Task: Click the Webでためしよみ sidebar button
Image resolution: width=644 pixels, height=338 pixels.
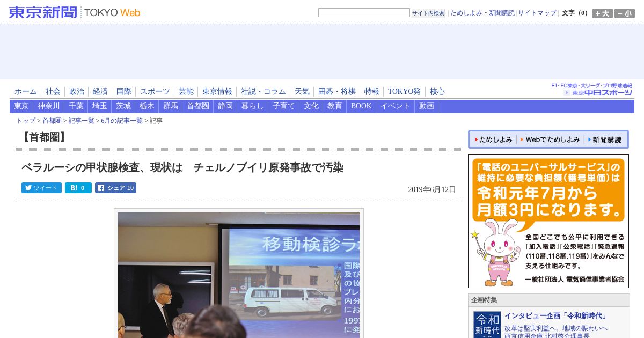Action: tap(551, 139)
